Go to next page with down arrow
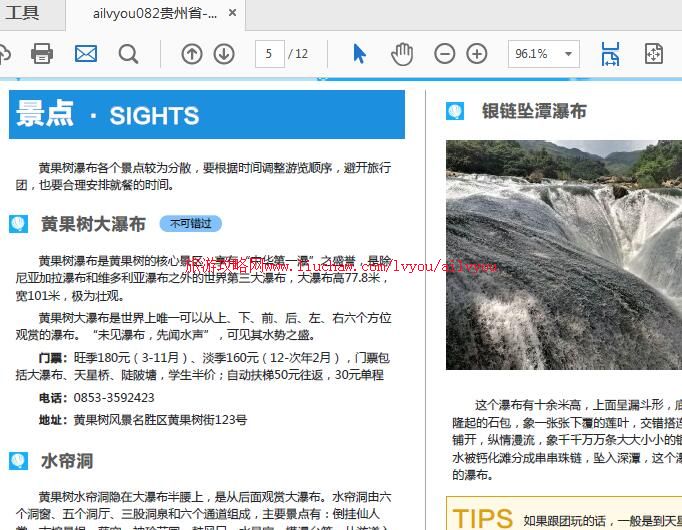 [224, 54]
